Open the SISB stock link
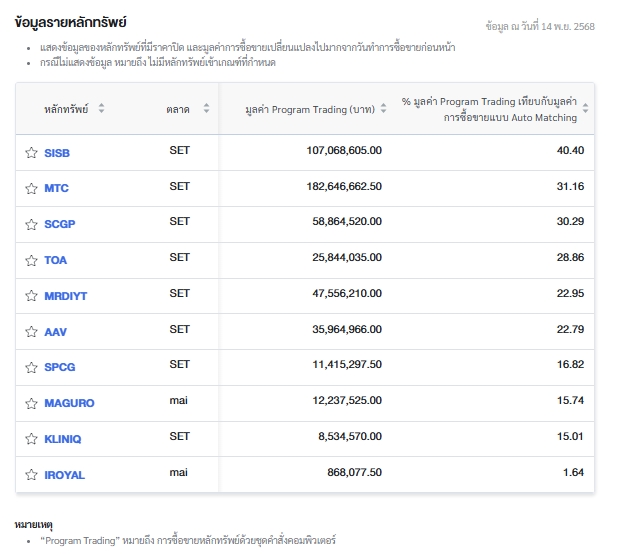Screen dimensions: 638x555 point(57,153)
